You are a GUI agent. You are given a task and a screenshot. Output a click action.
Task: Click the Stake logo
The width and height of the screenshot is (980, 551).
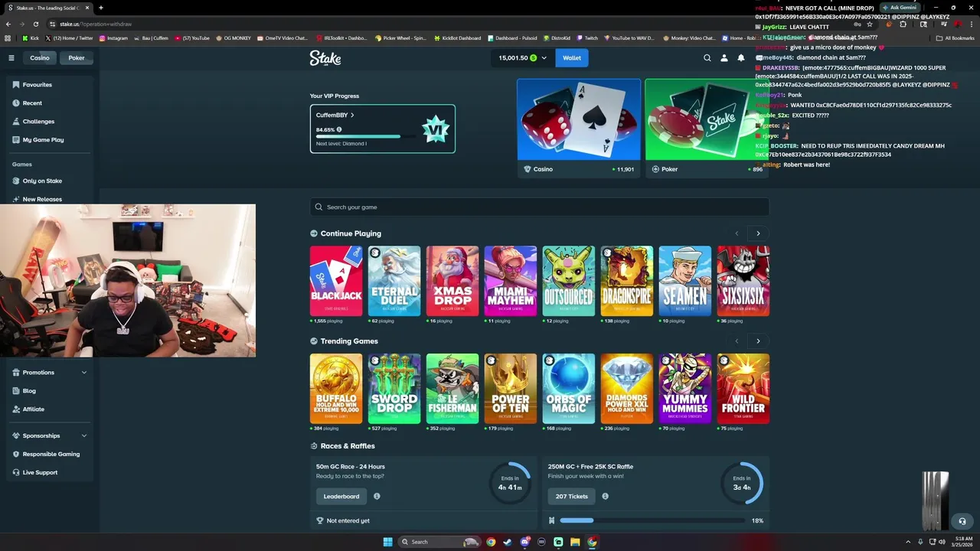click(325, 58)
